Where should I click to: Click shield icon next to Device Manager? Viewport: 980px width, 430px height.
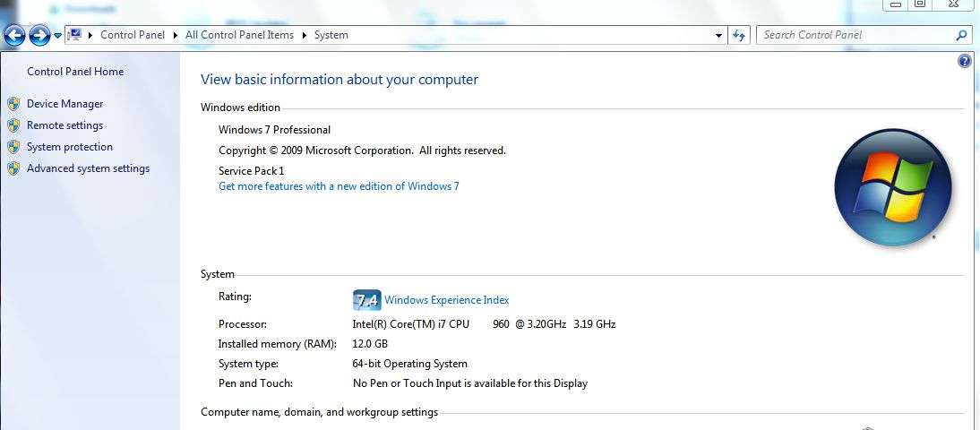coord(13,104)
